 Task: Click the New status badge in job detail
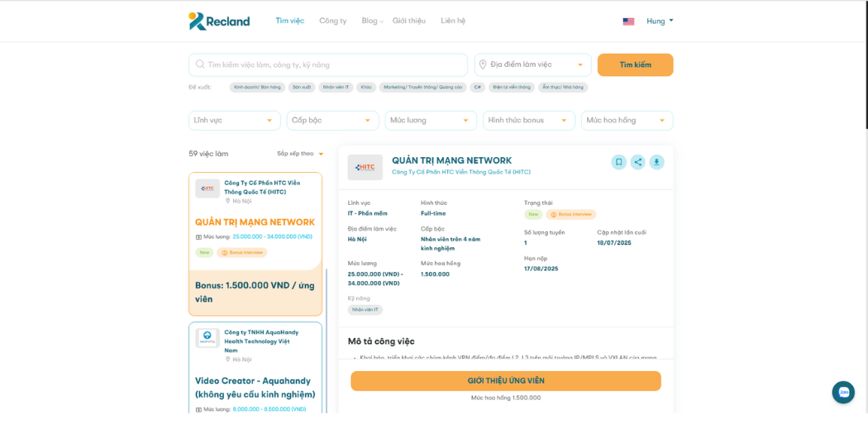point(534,215)
